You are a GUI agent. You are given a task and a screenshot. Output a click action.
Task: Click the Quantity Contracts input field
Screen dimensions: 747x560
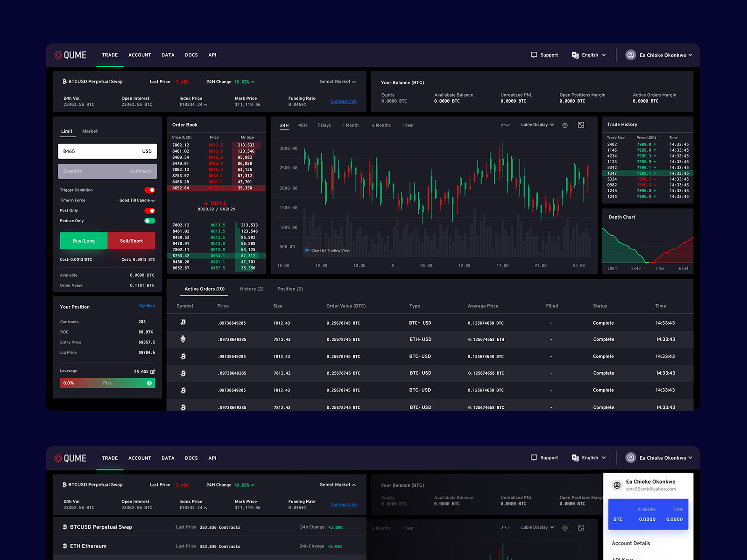107,171
